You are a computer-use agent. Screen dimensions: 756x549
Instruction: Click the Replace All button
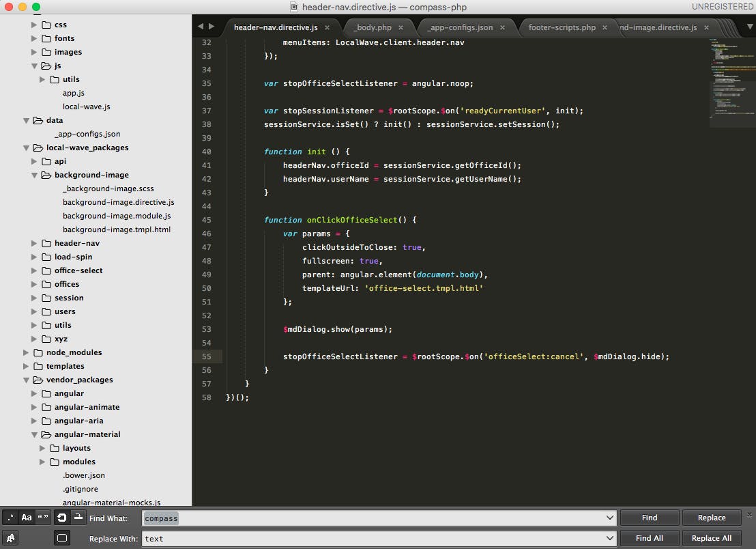pyautogui.click(x=712, y=538)
